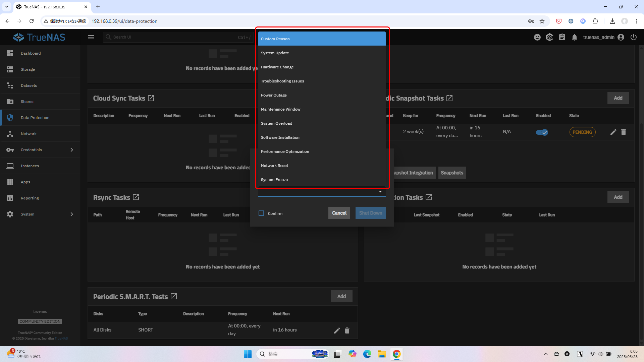The height and width of the screenshot is (362, 644).
Task: Open the Network page
Action: (x=40, y=134)
